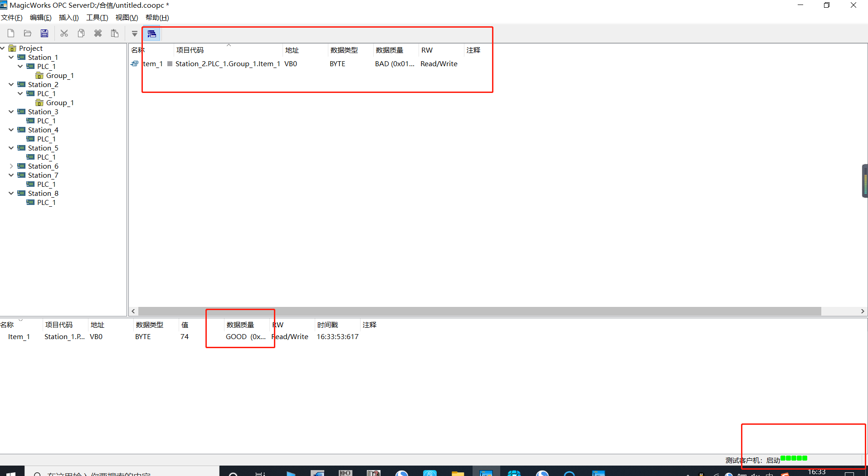Image resolution: width=868 pixels, height=476 pixels.
Task: Copy selection using the toolbar copy icon
Action: [81, 33]
